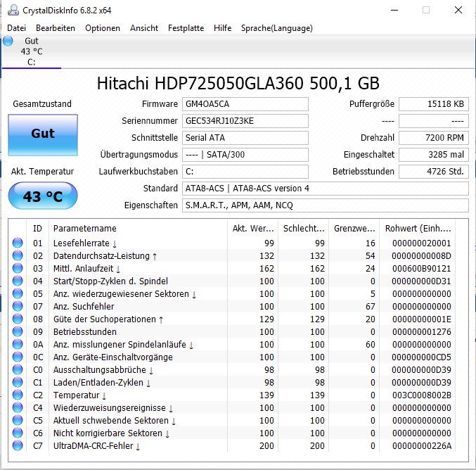Click the Übertragungsmodus SATA/300 field
The image size is (476, 470).
point(245,155)
